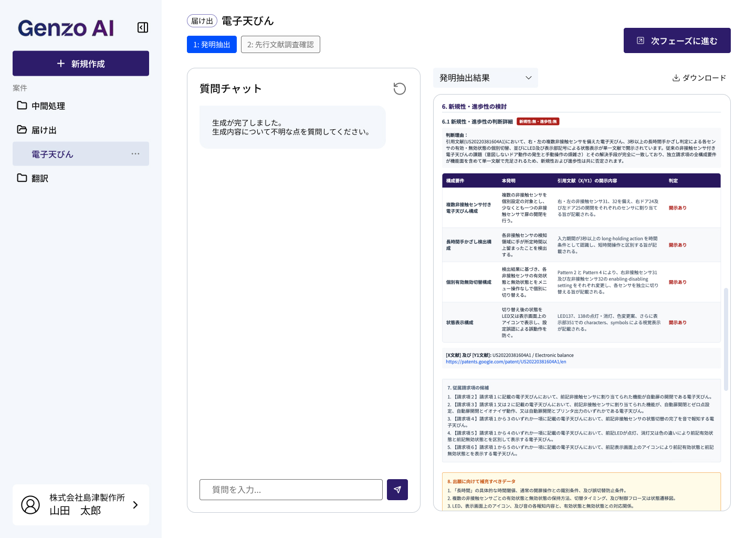Click the chat refresh icon
This screenshot has height=538, width=756.
click(x=400, y=88)
